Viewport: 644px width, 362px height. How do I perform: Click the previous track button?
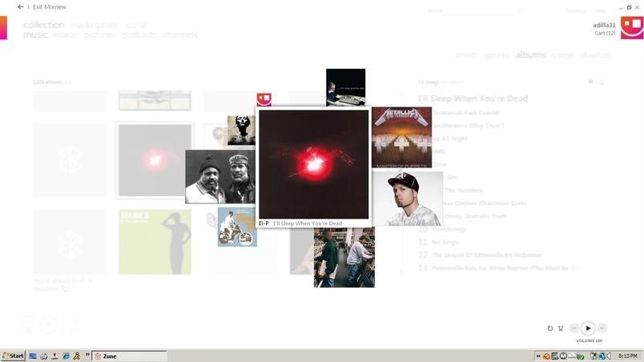pos(574,328)
